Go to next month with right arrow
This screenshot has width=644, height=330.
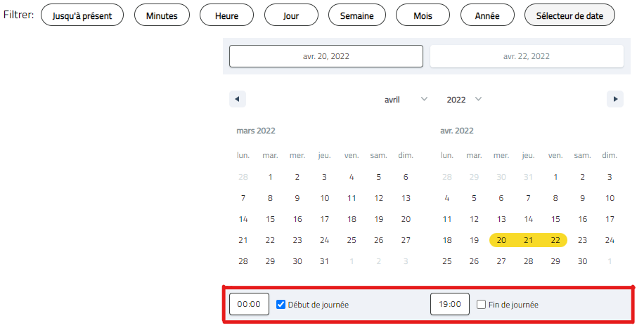[615, 100]
